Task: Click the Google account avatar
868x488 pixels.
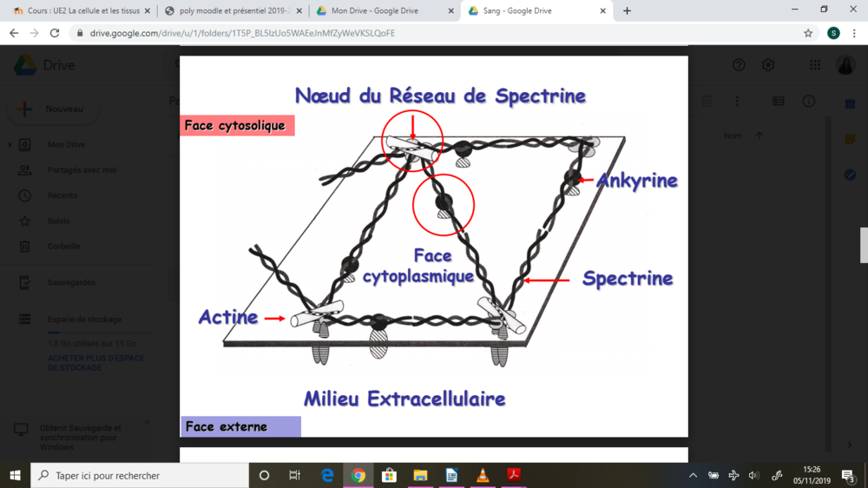Action: [845, 65]
